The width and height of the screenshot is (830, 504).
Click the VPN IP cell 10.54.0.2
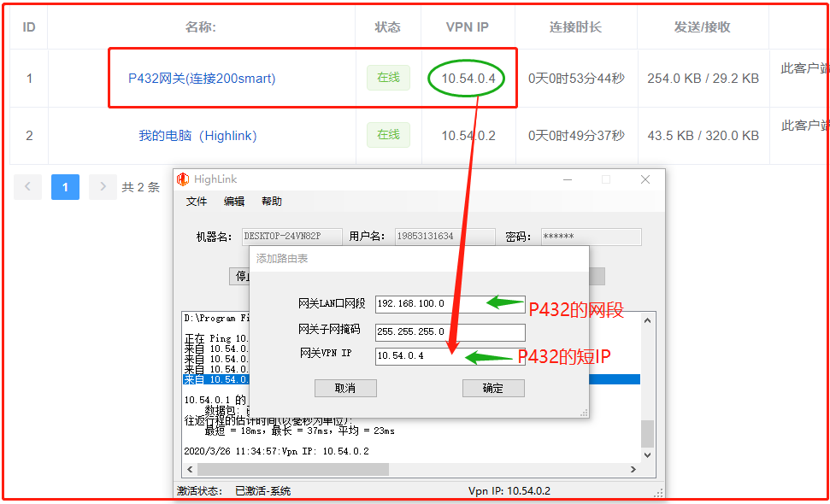[x=468, y=136]
